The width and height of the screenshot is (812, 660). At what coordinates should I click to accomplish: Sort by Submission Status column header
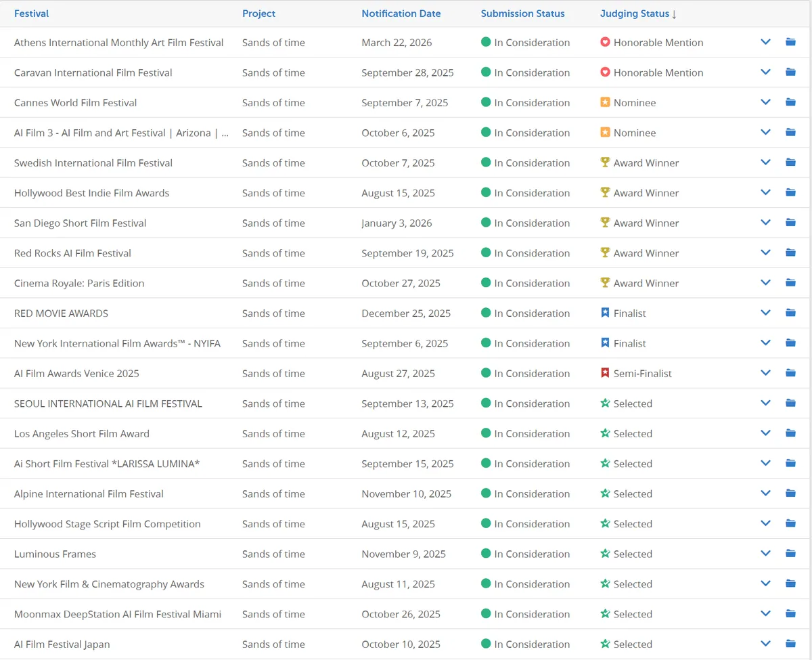click(523, 14)
